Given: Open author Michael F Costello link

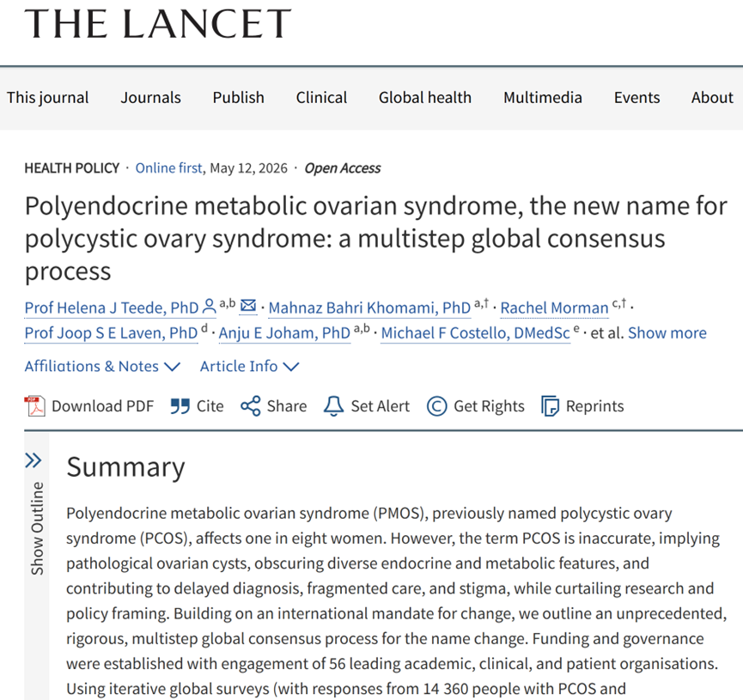Looking at the screenshot, I should click(475, 333).
